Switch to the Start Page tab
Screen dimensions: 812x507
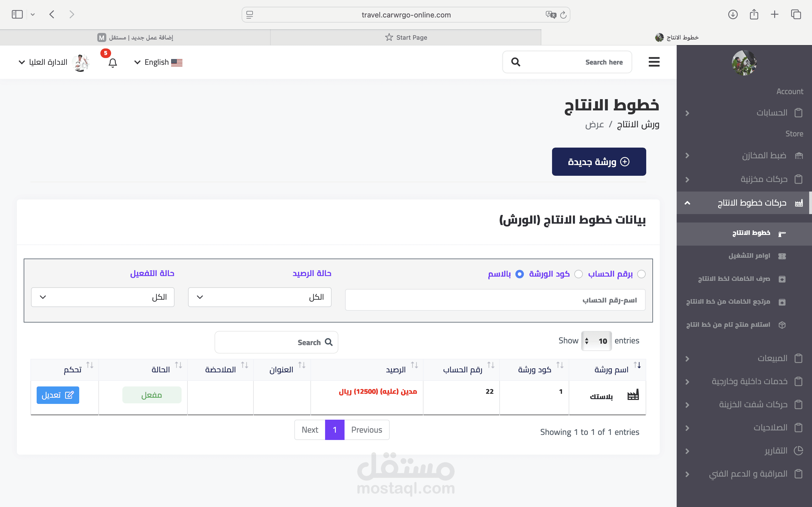point(406,37)
